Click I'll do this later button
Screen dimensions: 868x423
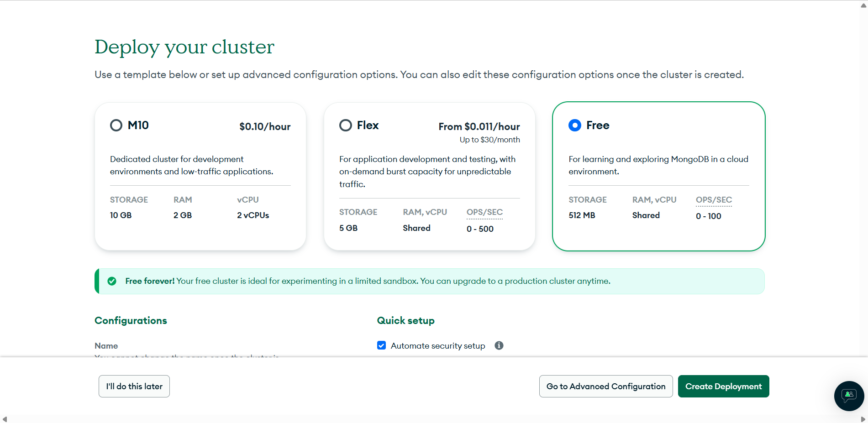134,386
